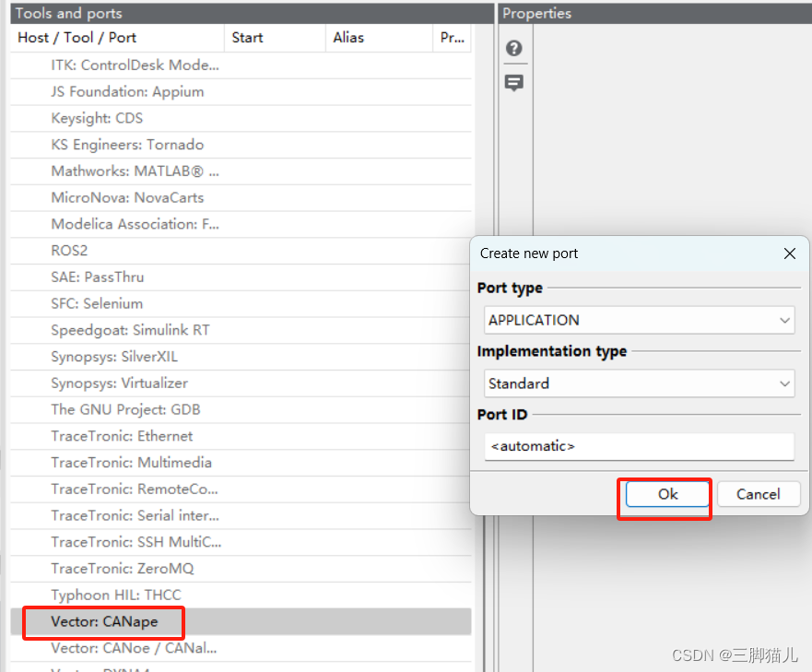Viewport: 812px width, 672px height.
Task: Open the Port type APPLICATION dropdown
Action: (x=639, y=320)
